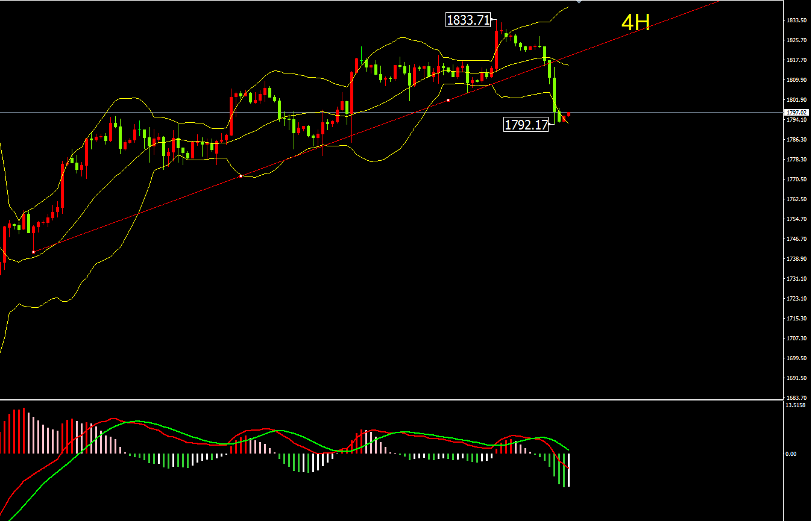Screen dimensions: 812x521
Task: Click the 13.5158 indicator scale value
Action: (795, 405)
